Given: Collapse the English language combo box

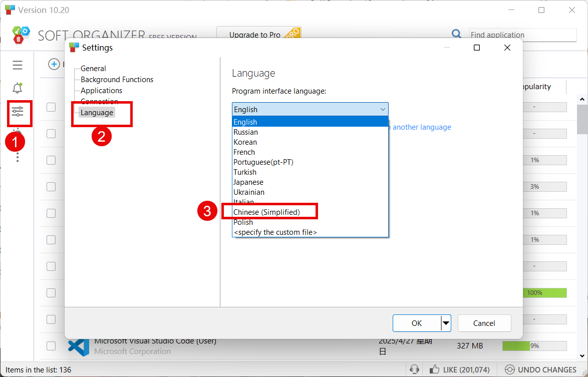Looking at the screenshot, I should [x=383, y=109].
